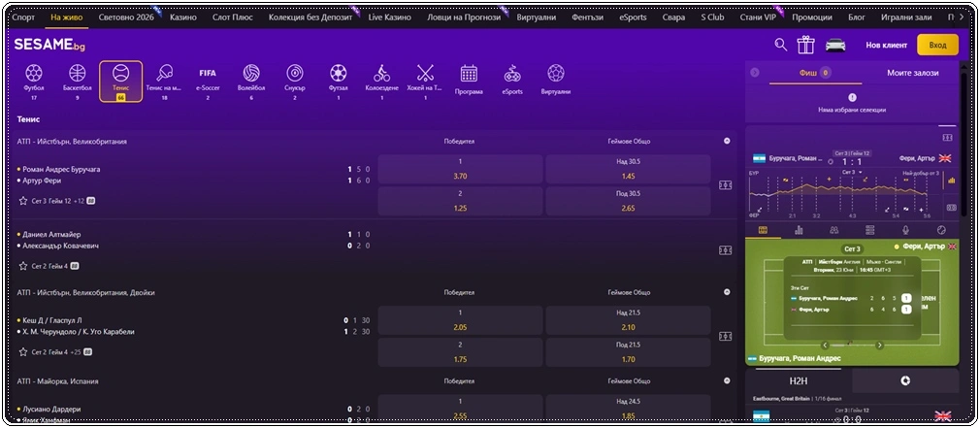
Task: Select the Футбол sport icon
Action: [34, 81]
